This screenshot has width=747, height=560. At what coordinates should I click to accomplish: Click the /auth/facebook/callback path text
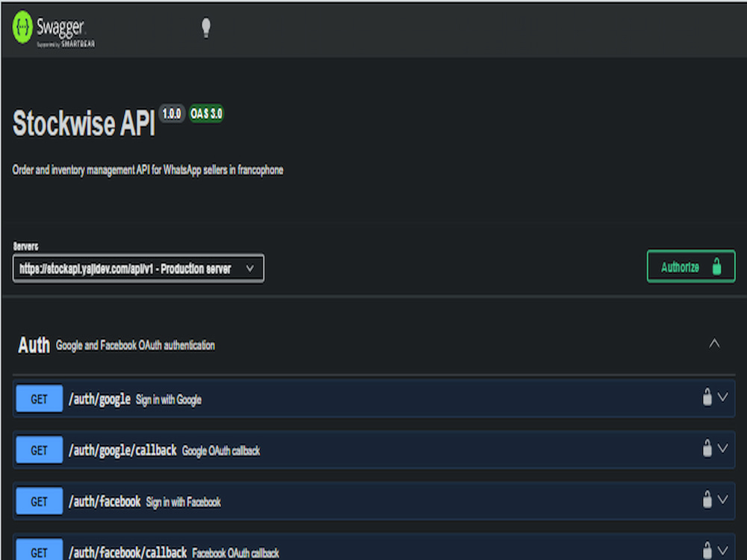tap(128, 553)
